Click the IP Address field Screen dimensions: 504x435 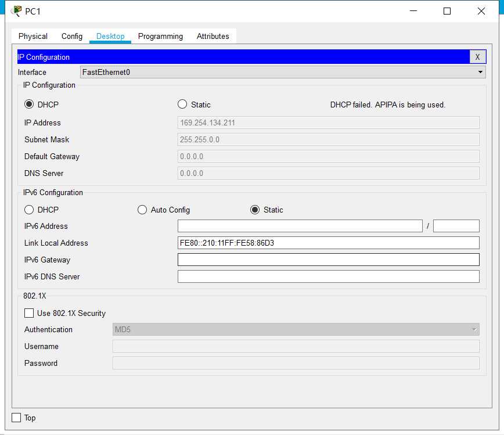328,123
